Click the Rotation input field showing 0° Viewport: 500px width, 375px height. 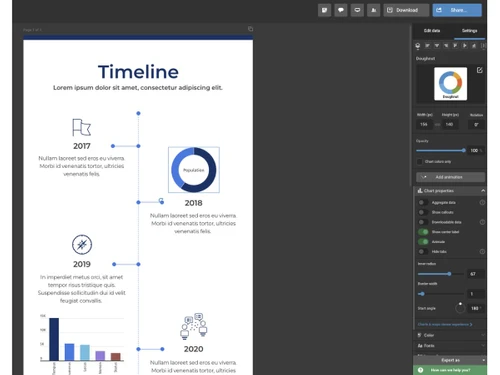coord(477,125)
